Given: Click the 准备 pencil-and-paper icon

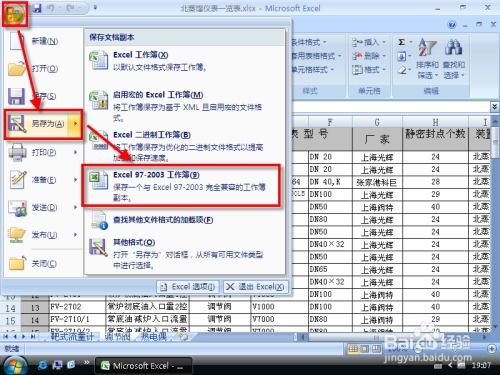Looking at the screenshot, I should [18, 179].
